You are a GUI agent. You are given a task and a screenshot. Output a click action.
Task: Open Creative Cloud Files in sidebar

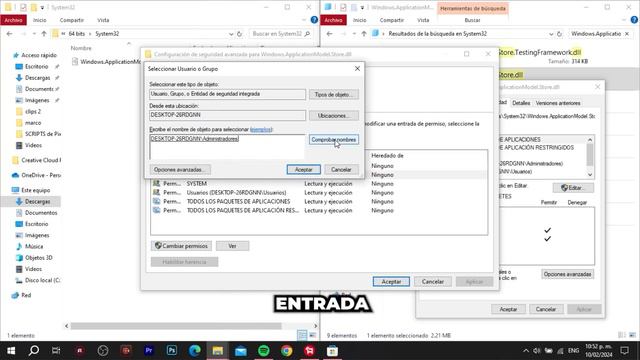37,160
